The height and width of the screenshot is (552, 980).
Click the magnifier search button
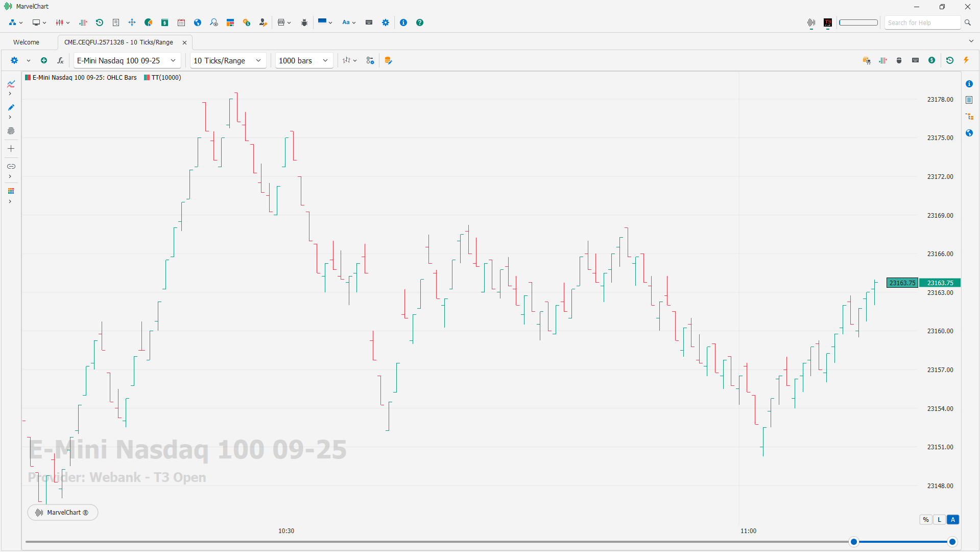coord(968,22)
